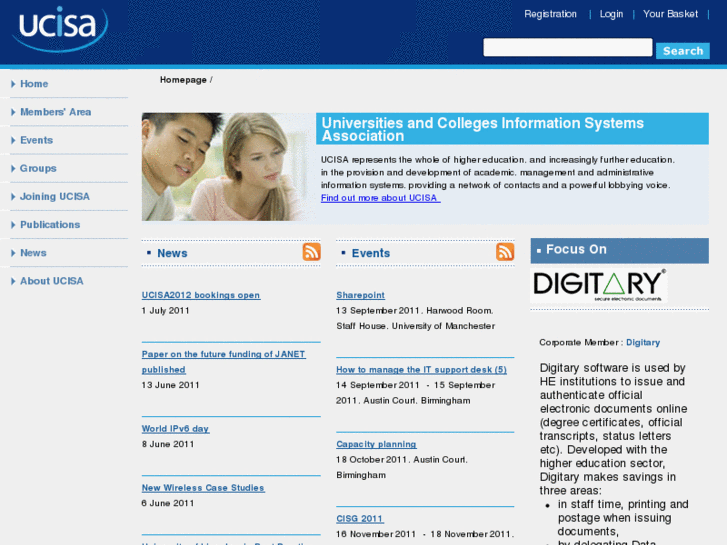The image size is (727, 545).
Task: Click the students banner photo
Action: (x=227, y=167)
